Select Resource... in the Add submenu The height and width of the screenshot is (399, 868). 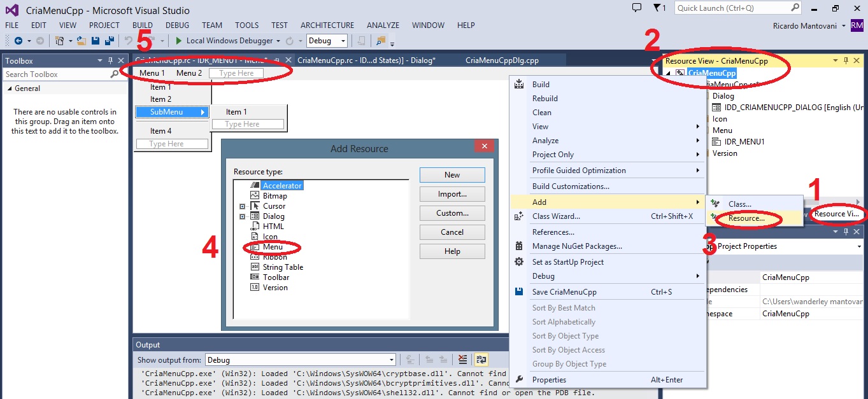pos(746,218)
